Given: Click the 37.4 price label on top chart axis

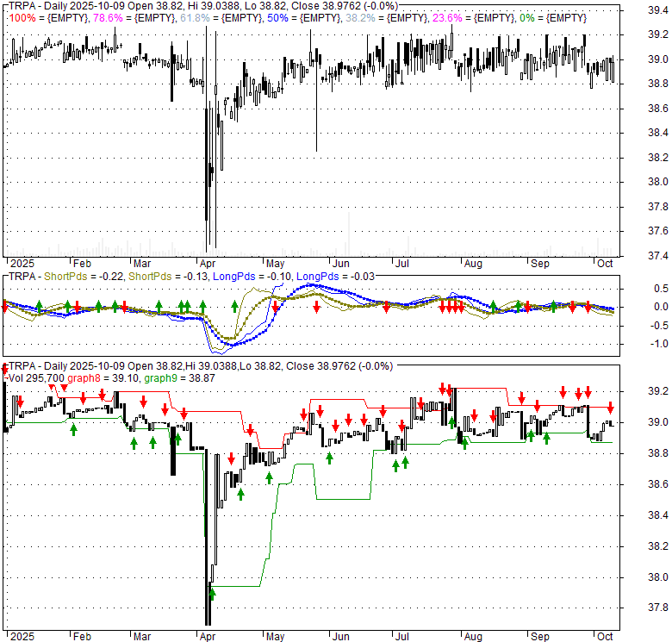Looking at the screenshot, I should tap(658, 256).
